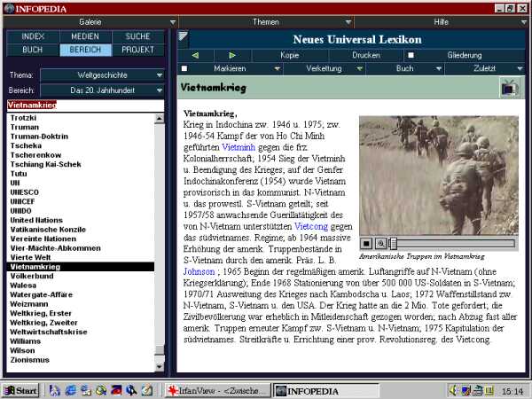Click the shield tray icon
The image size is (532, 399).
tap(465, 390)
